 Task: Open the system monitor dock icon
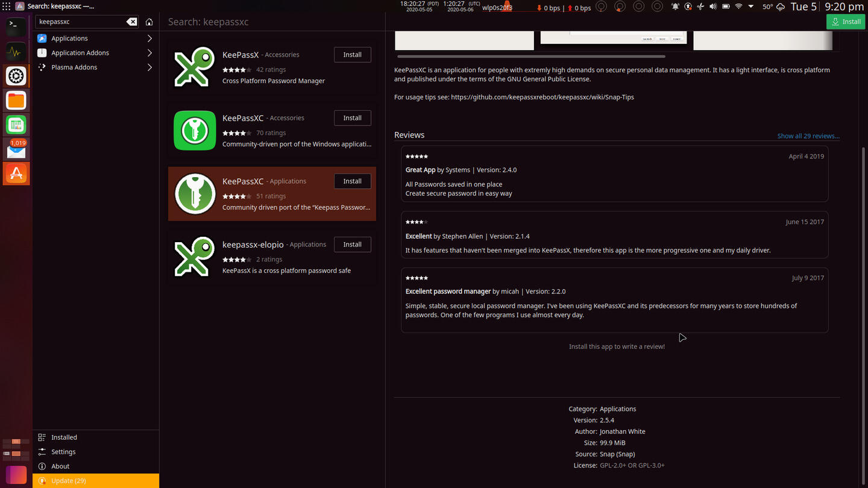click(16, 51)
